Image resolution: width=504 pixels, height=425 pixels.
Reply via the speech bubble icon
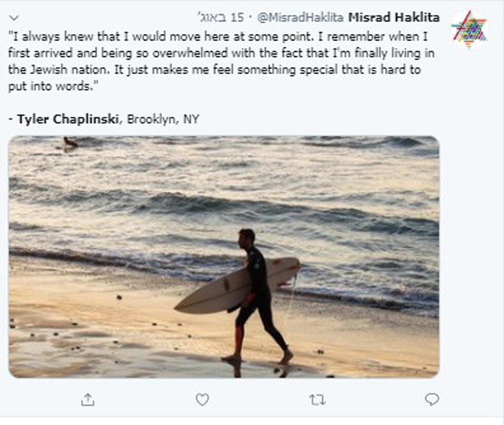click(x=431, y=399)
